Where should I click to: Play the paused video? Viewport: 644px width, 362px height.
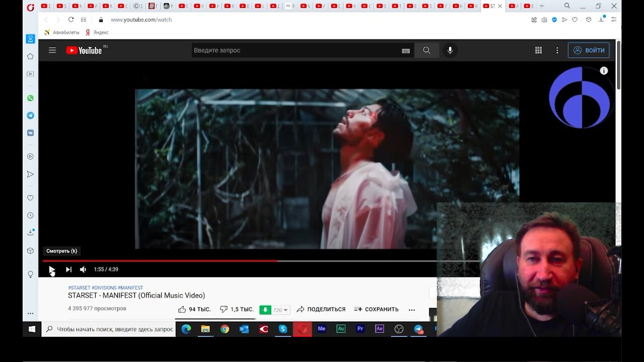52,269
